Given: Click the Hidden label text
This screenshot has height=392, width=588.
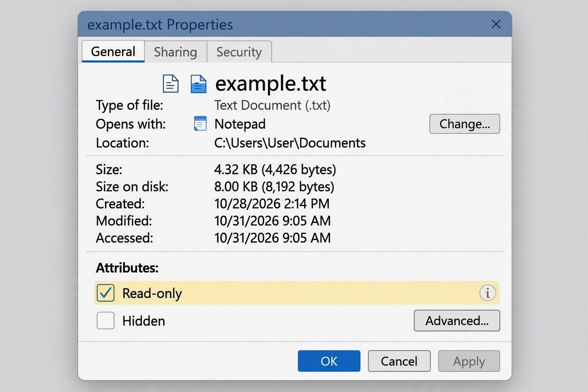Looking at the screenshot, I should point(144,321).
